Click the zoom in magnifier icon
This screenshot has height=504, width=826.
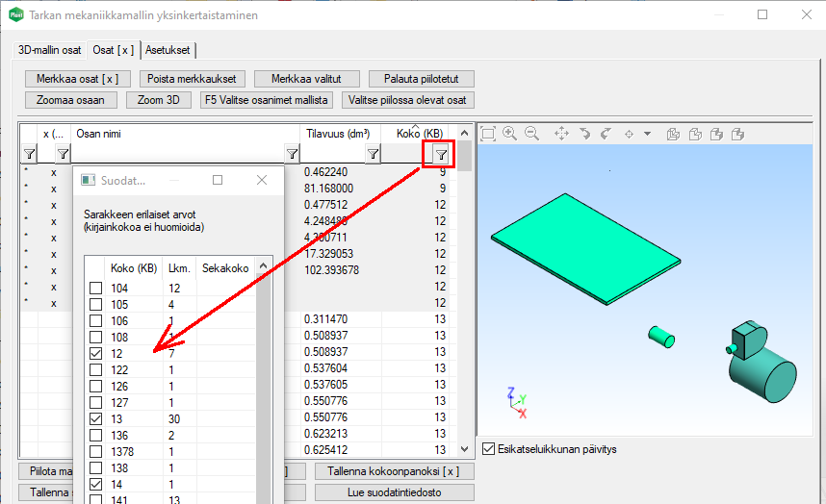509,134
